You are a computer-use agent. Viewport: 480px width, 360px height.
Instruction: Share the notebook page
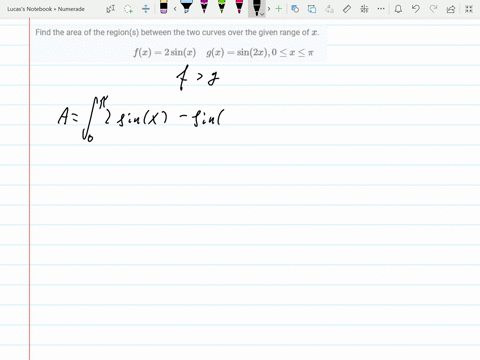pos(451,9)
